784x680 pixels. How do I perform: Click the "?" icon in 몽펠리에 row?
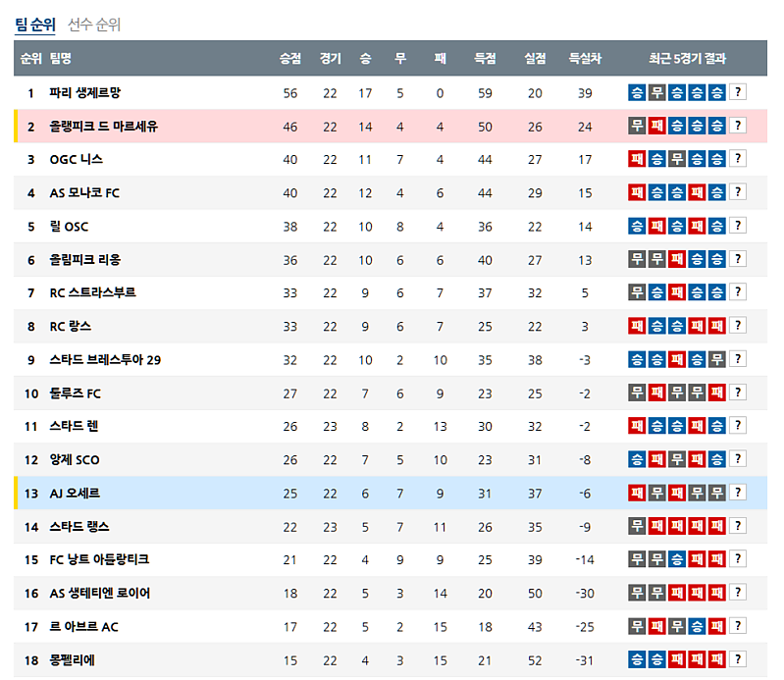[738, 659]
